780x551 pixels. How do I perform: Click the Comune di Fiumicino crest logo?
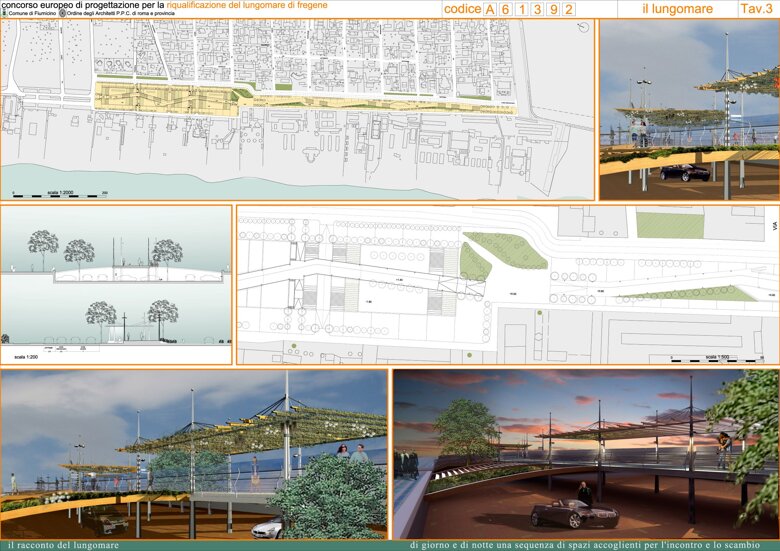[4, 13]
